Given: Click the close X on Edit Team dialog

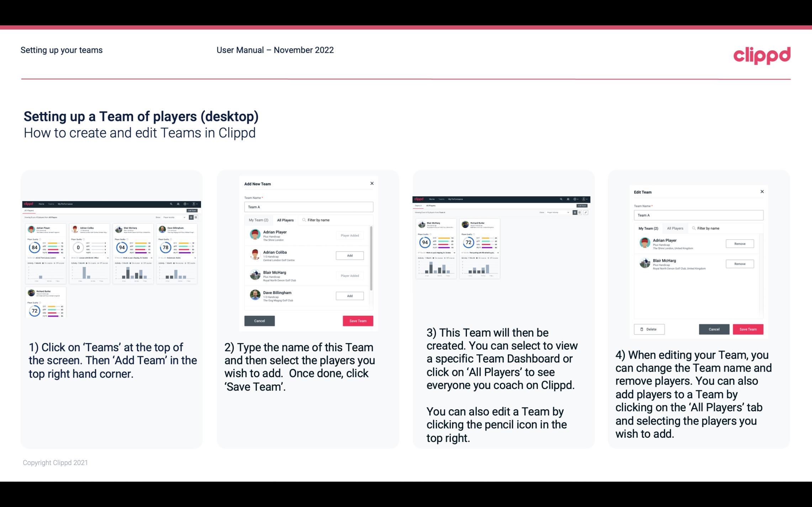Looking at the screenshot, I should pos(762,192).
